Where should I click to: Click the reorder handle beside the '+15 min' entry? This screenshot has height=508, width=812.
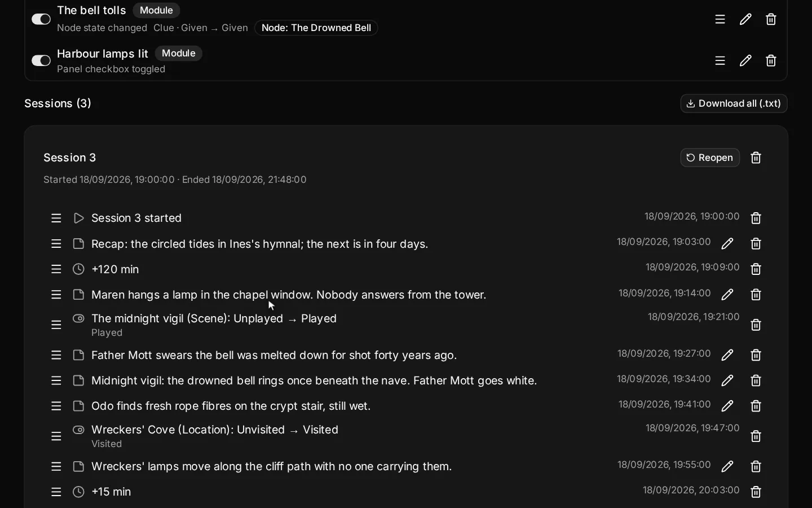pos(56,492)
